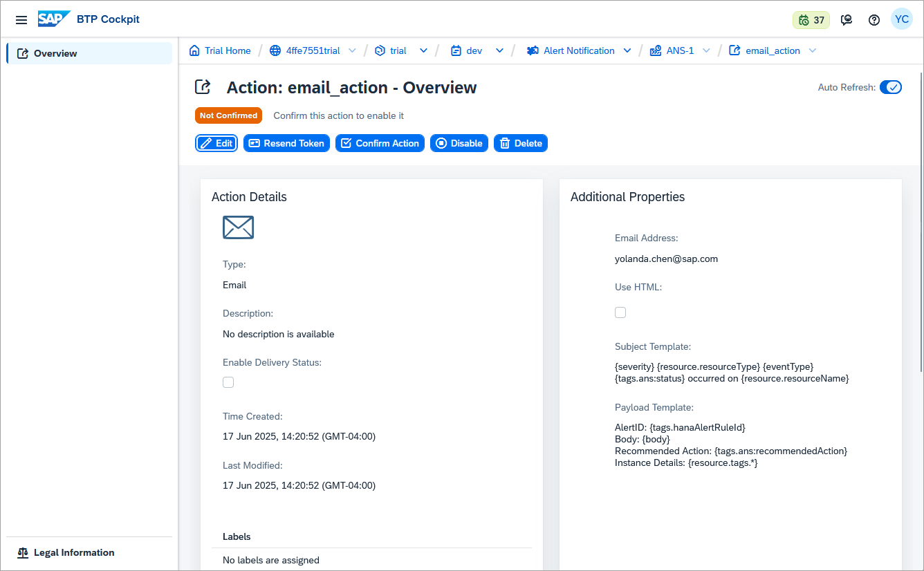Click the Delete button

coord(521,143)
